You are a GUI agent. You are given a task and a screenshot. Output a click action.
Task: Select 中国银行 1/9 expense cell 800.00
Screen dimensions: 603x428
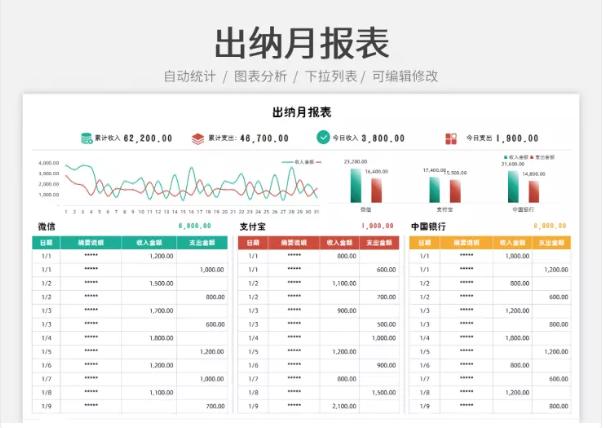point(551,406)
